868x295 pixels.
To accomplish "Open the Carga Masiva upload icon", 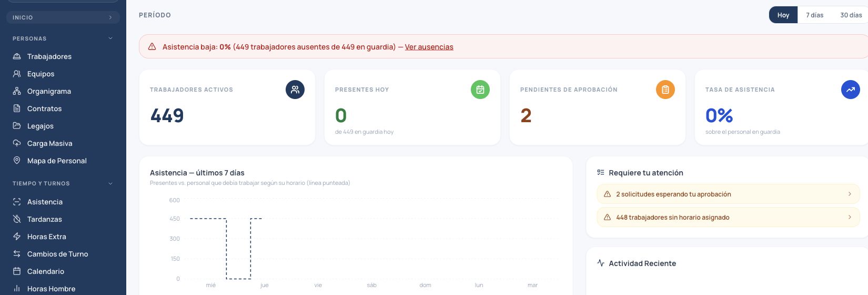I will pyautogui.click(x=17, y=143).
